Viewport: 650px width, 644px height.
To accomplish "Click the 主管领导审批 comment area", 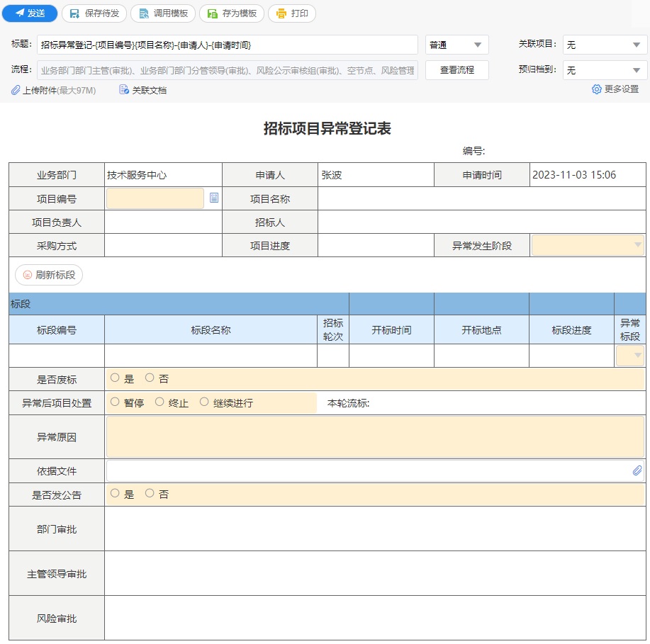I will [x=375, y=574].
